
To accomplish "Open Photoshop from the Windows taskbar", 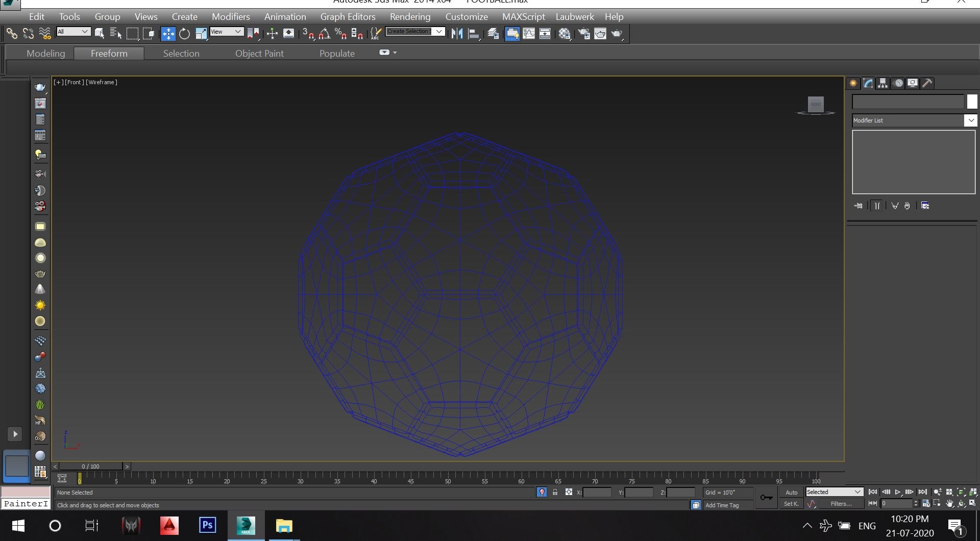I will click(x=207, y=525).
